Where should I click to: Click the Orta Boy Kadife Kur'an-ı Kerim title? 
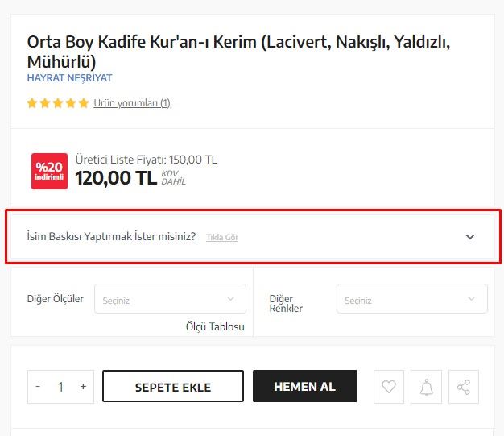[238, 52]
